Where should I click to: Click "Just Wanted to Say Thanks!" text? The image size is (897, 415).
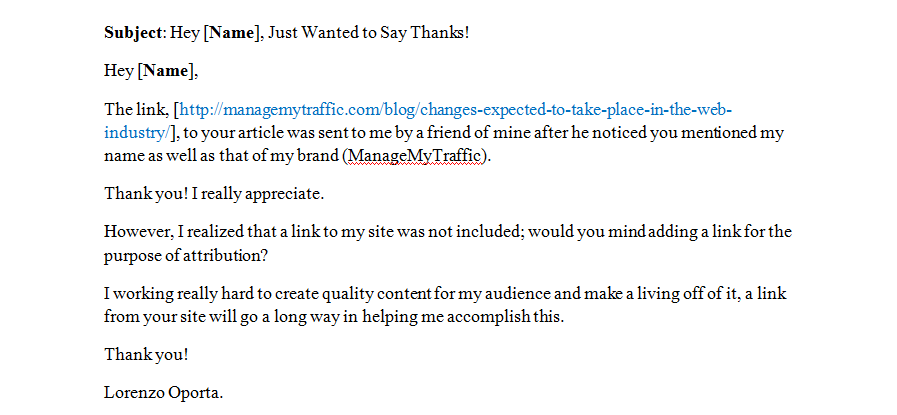tap(368, 33)
